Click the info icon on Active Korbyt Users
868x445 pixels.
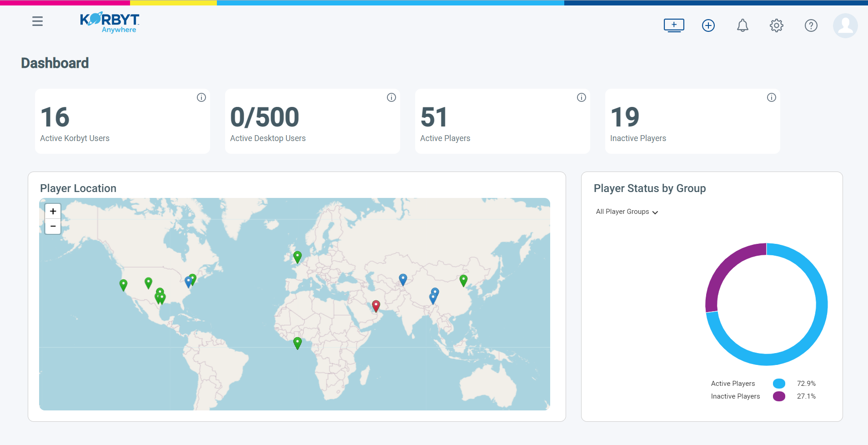pyautogui.click(x=201, y=97)
